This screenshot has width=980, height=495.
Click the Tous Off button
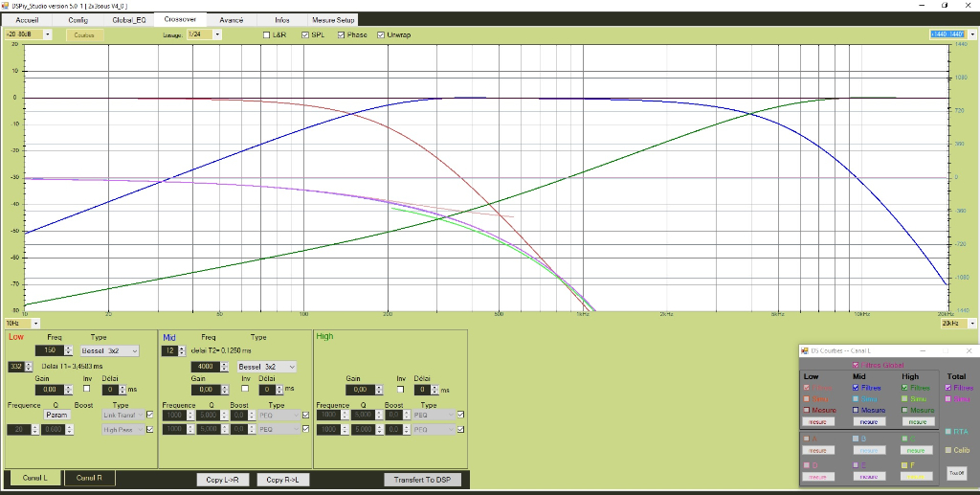[955, 473]
